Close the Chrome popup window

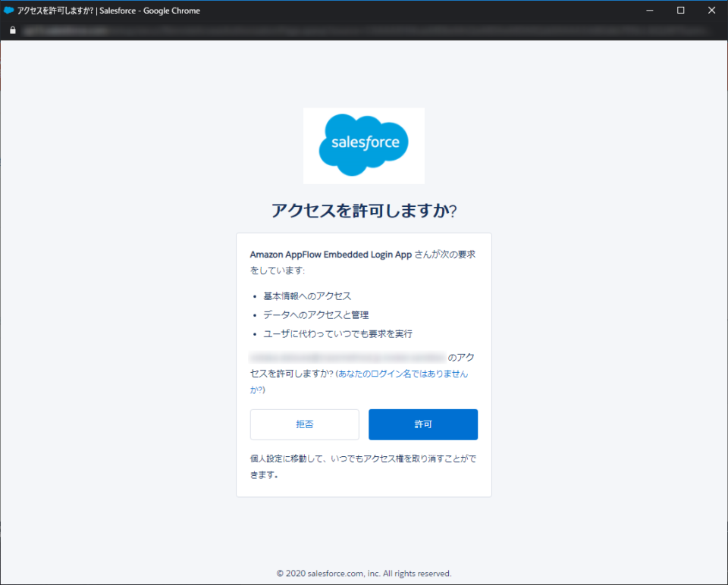712,10
